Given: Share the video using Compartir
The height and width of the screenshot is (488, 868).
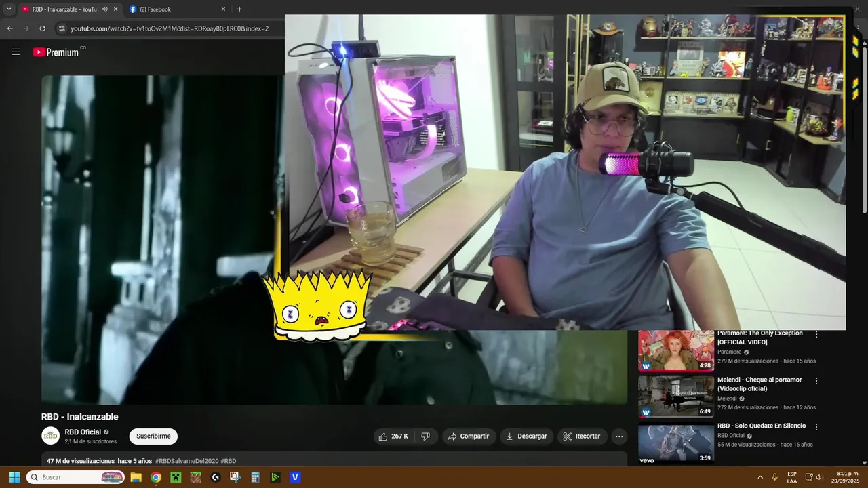Looking at the screenshot, I should 468,436.
